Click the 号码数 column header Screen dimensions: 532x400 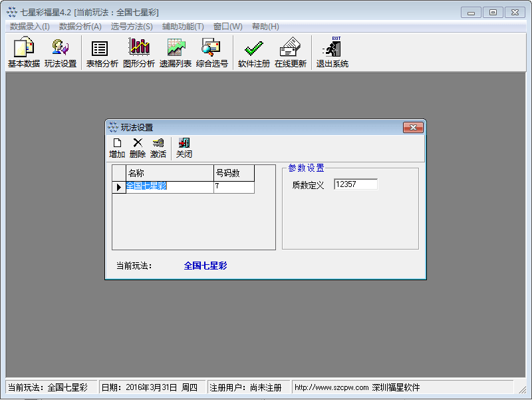click(x=233, y=174)
